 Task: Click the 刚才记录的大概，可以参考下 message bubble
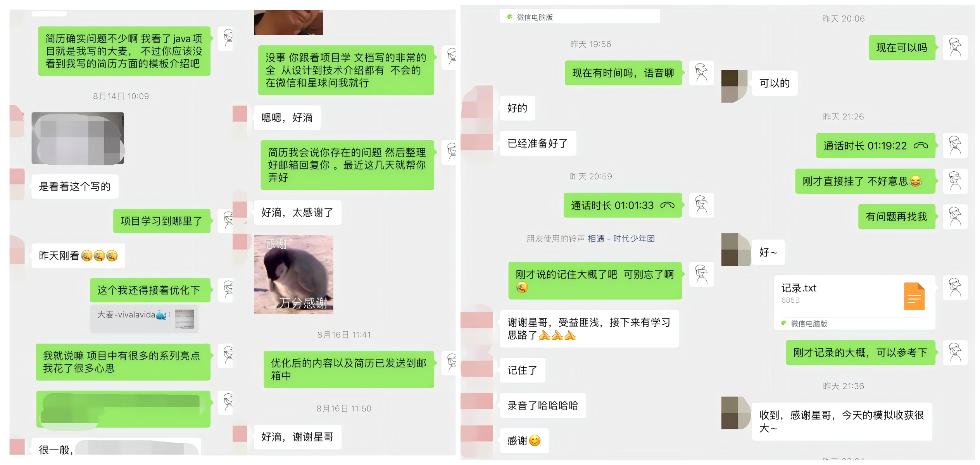coord(861,353)
